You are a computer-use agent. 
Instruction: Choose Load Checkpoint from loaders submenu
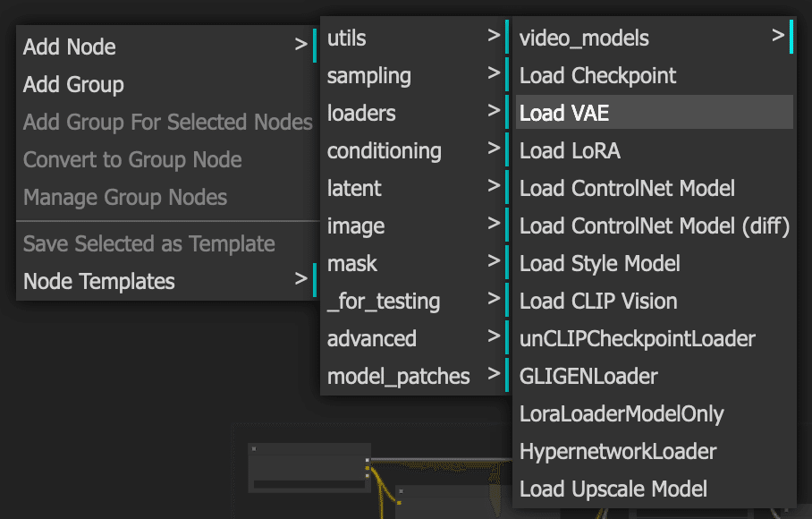click(x=655, y=75)
